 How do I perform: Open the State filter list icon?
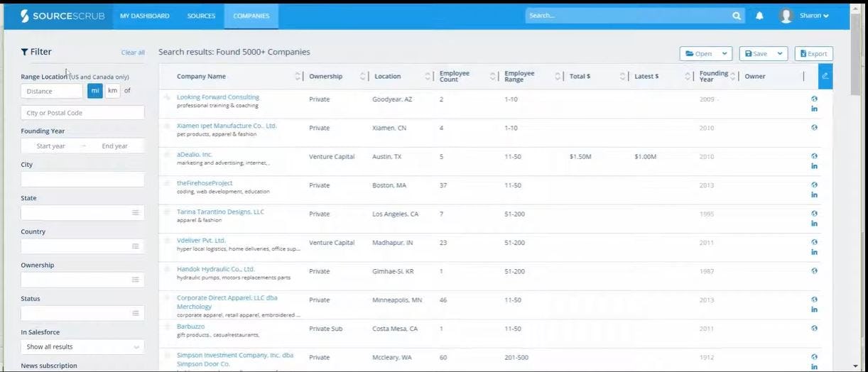coord(135,212)
